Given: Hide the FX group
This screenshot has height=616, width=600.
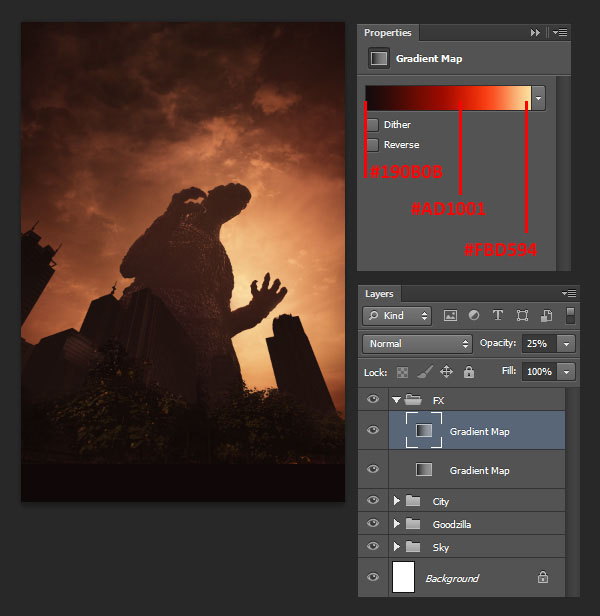Looking at the screenshot, I should [373, 400].
